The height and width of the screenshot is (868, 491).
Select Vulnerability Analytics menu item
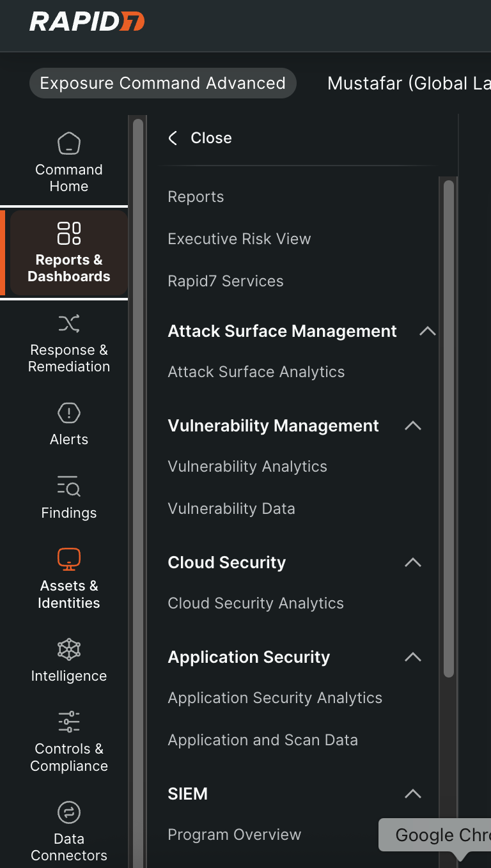click(x=247, y=467)
